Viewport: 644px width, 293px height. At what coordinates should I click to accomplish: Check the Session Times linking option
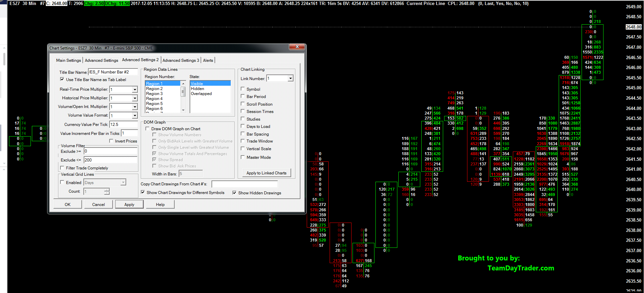click(x=243, y=111)
